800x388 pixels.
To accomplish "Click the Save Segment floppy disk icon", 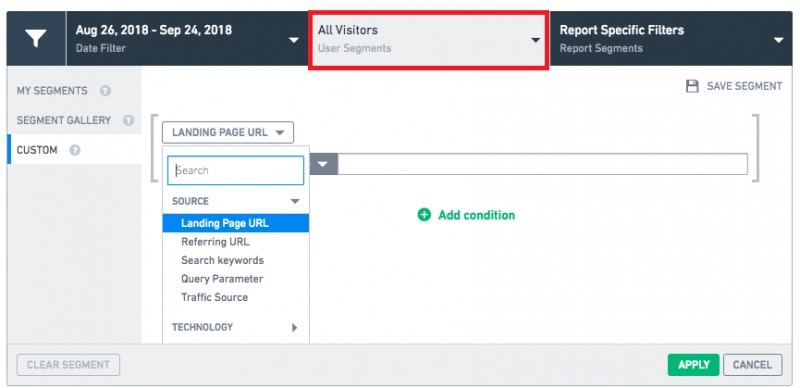I will coord(692,86).
